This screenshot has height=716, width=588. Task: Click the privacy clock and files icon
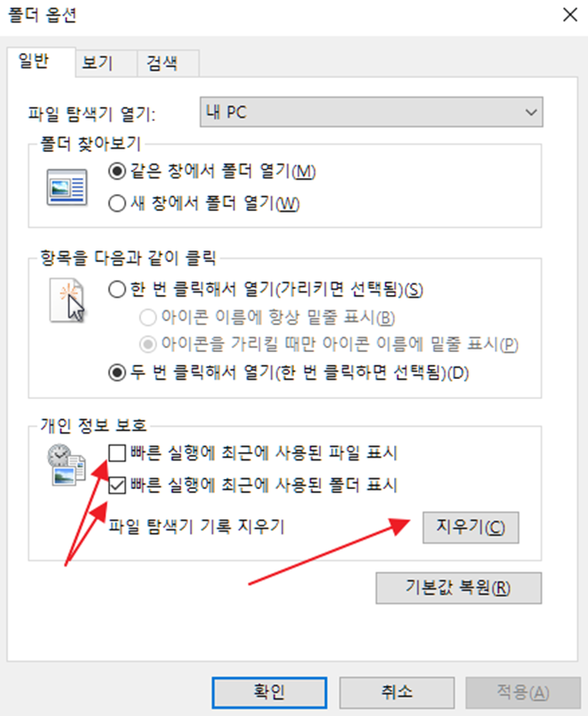66,465
